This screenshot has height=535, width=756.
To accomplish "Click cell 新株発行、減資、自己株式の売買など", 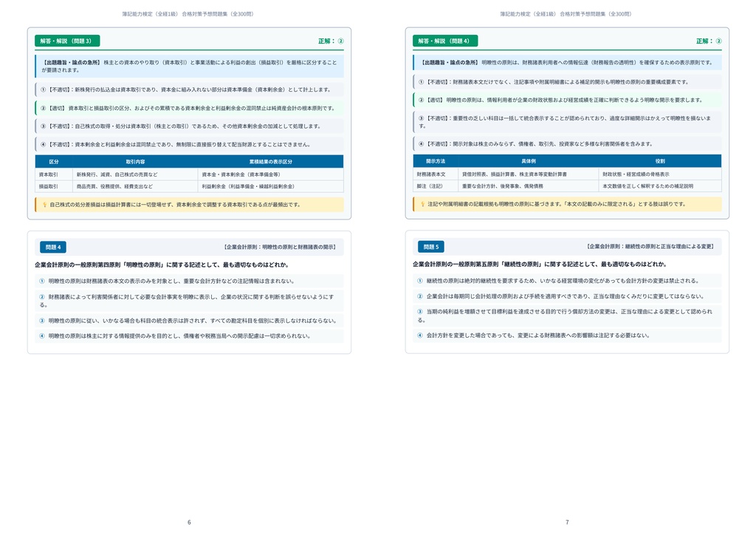I will pos(136,174).
